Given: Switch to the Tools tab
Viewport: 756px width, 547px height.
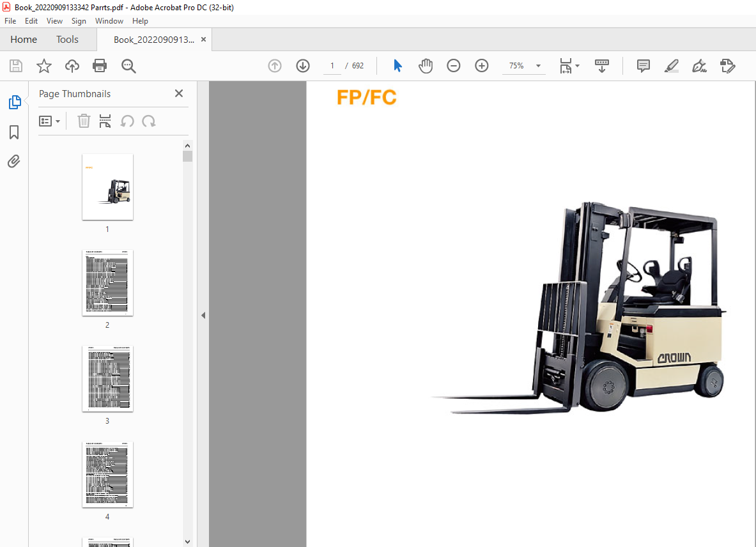Looking at the screenshot, I should [67, 40].
